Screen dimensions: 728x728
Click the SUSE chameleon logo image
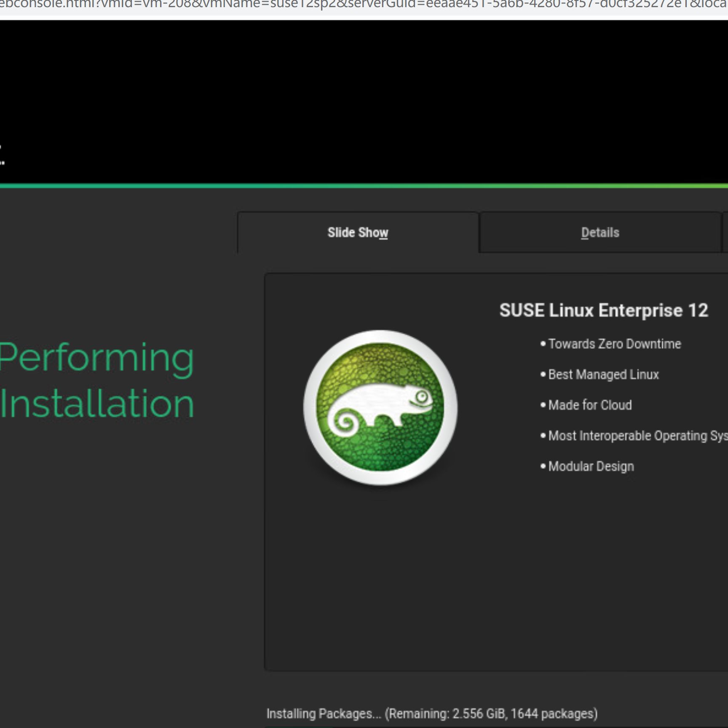[380, 407]
